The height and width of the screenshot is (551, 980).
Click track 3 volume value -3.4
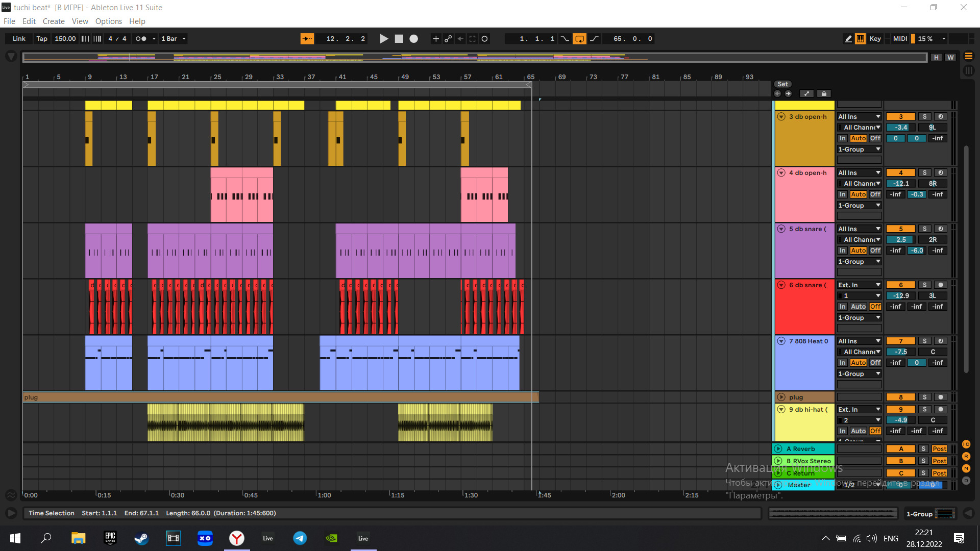click(901, 128)
